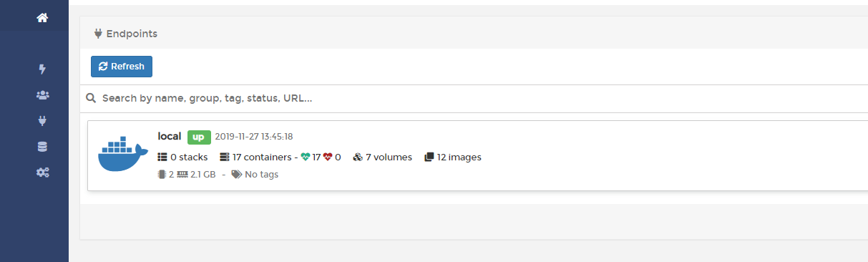
Task: Open the users group sidebar icon
Action: click(42, 95)
